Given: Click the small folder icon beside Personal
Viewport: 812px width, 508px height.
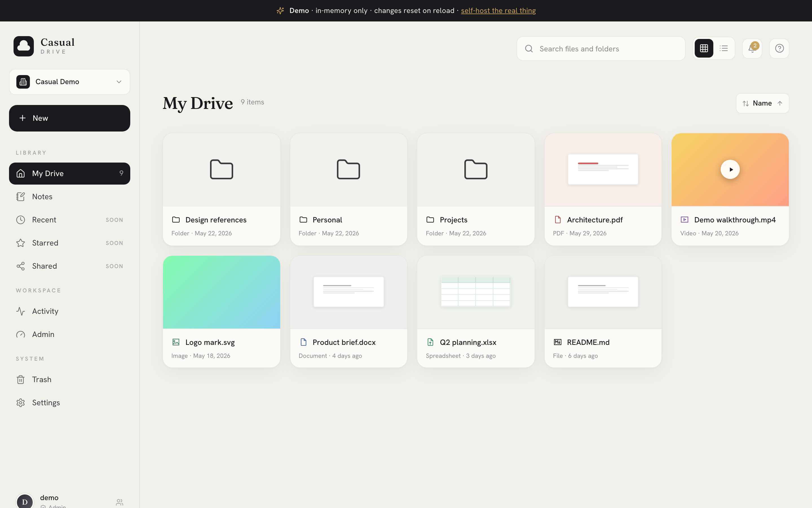Looking at the screenshot, I should [303, 220].
